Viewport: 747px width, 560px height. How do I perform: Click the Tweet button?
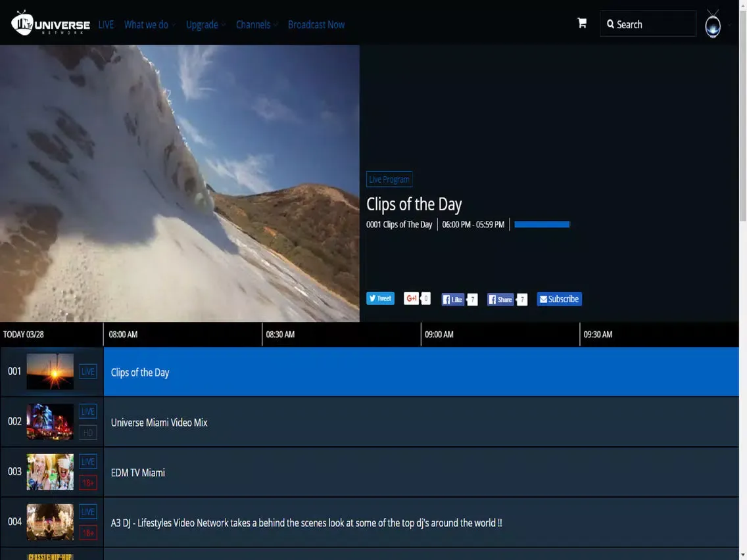(380, 298)
